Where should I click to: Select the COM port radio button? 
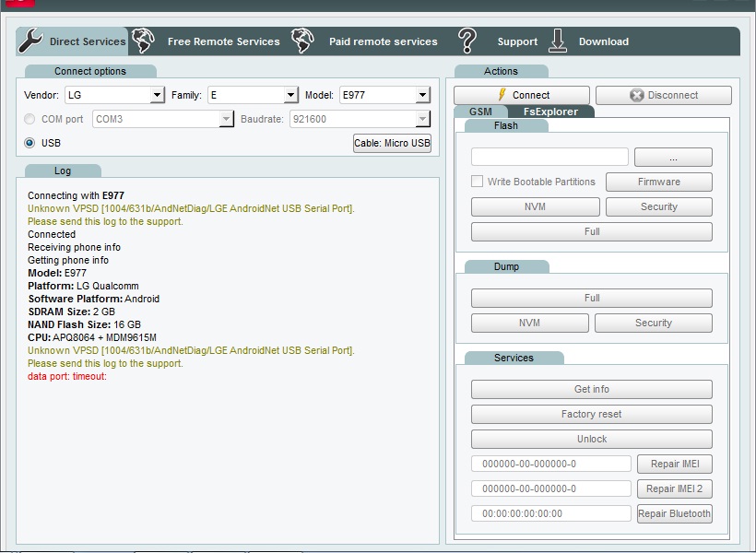30,119
